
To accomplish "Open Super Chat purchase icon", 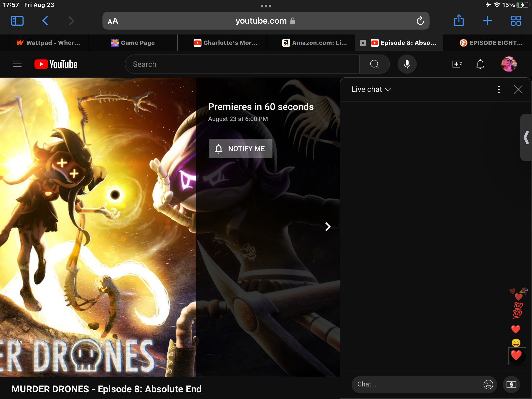I will point(511,384).
